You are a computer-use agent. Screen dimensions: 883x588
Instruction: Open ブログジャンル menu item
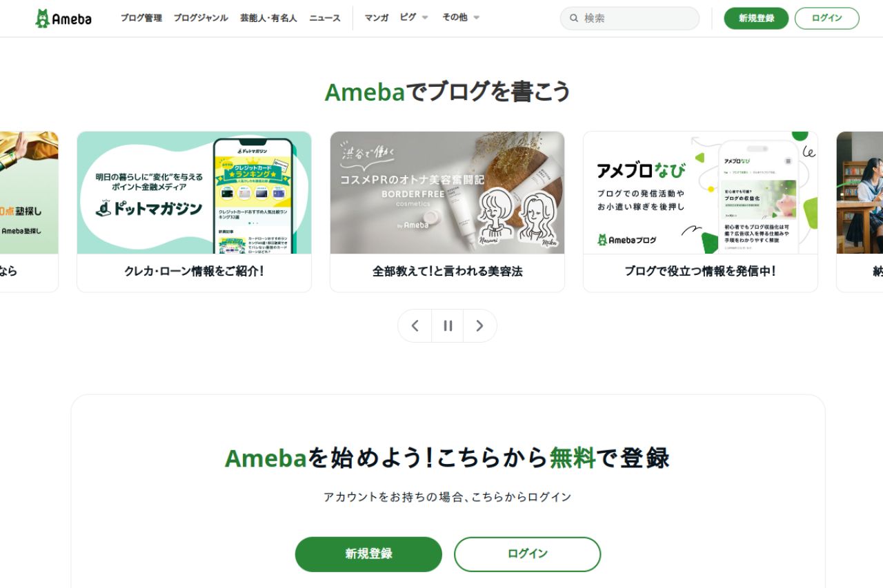pyautogui.click(x=201, y=18)
